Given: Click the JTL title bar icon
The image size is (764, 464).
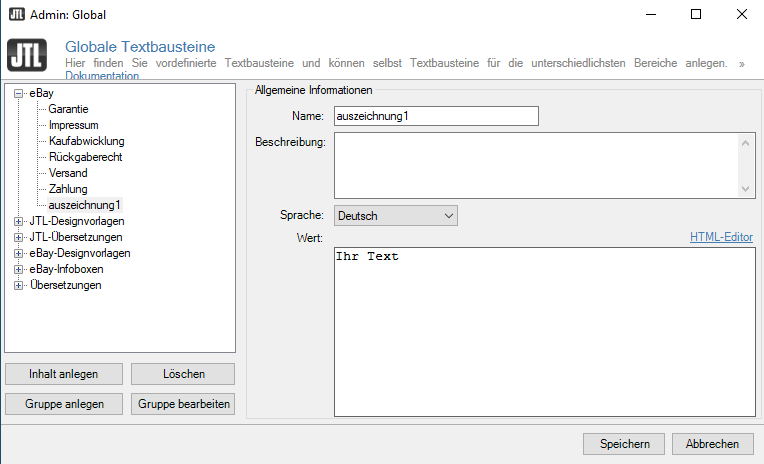Looking at the screenshot, I should (17, 14).
